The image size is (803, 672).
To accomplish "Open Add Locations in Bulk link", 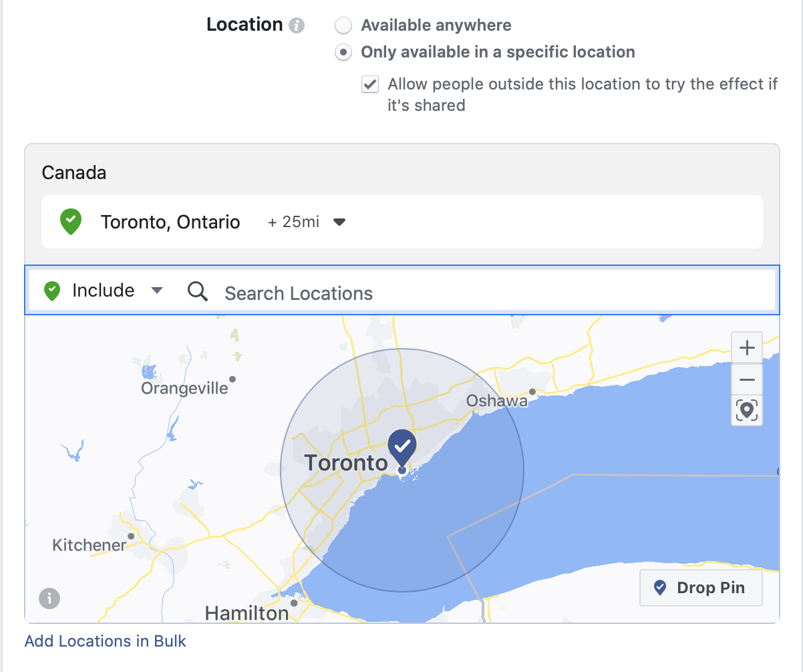I will pos(106,641).
